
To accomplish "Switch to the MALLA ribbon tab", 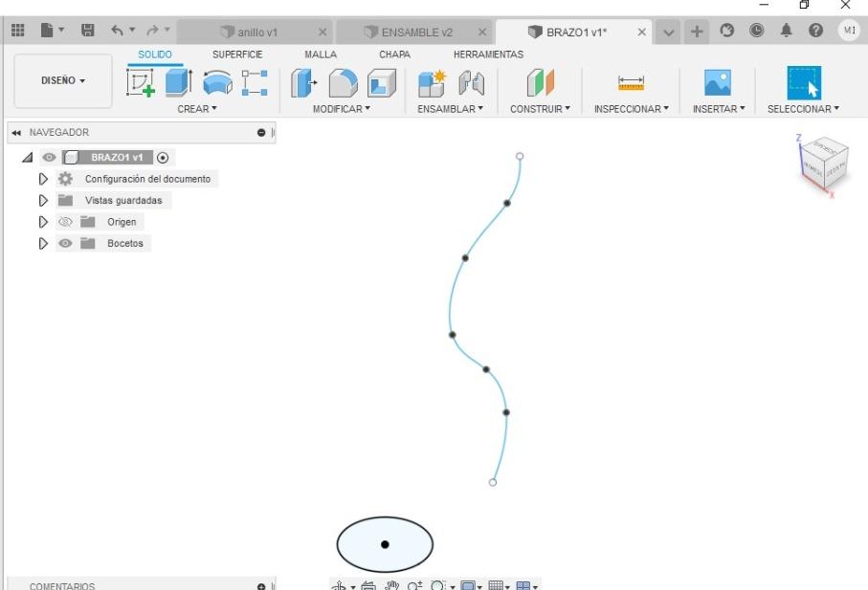I will pos(321,55).
